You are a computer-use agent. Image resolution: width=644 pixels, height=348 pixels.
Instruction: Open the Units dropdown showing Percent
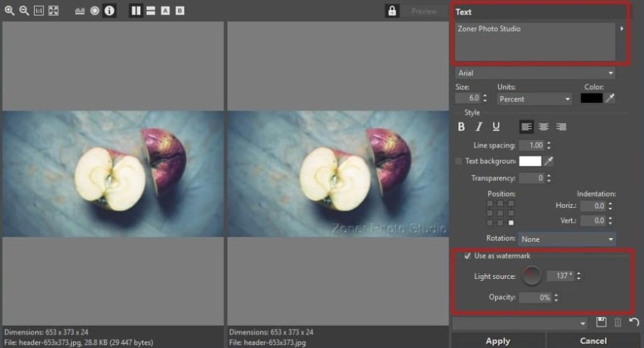pyautogui.click(x=534, y=99)
